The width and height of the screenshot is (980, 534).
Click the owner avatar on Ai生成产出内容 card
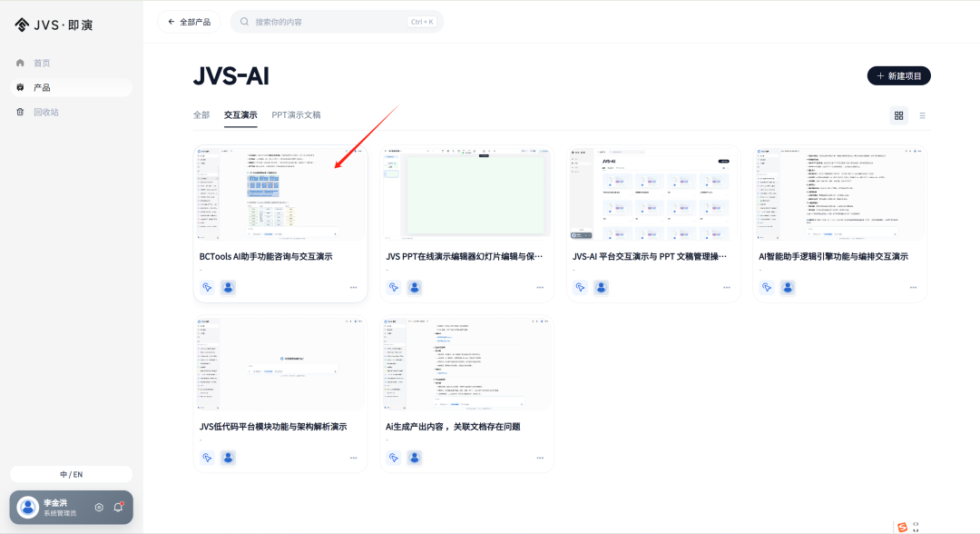(x=415, y=458)
